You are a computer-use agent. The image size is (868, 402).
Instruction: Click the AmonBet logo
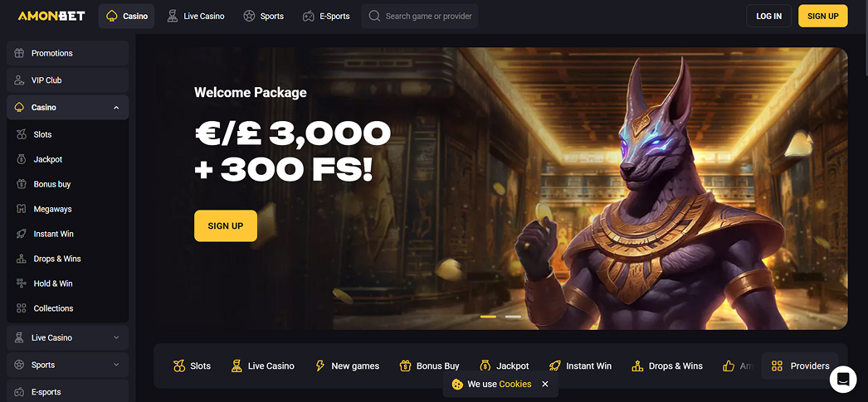[51, 16]
